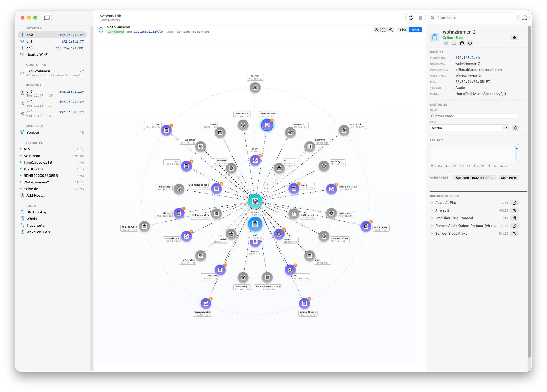547x392 pixels.
Task: Open the Thu 11:47 scan session
Action: click(x=52, y=93)
